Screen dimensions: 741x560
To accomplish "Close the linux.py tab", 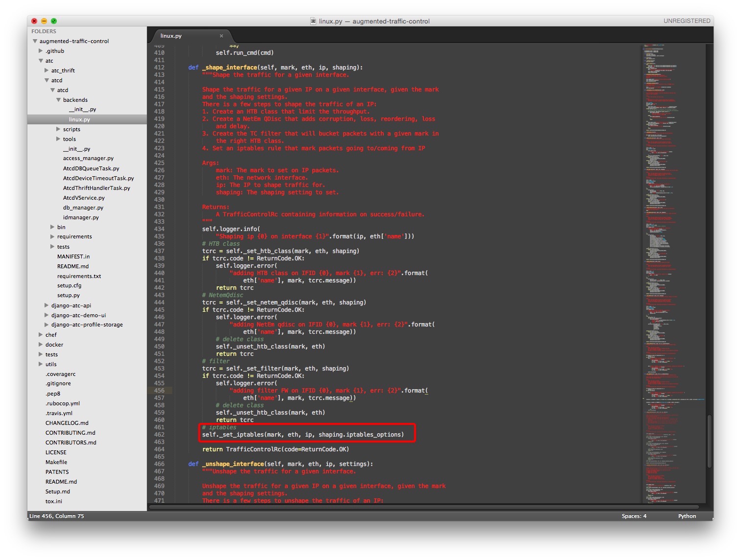I will point(221,36).
